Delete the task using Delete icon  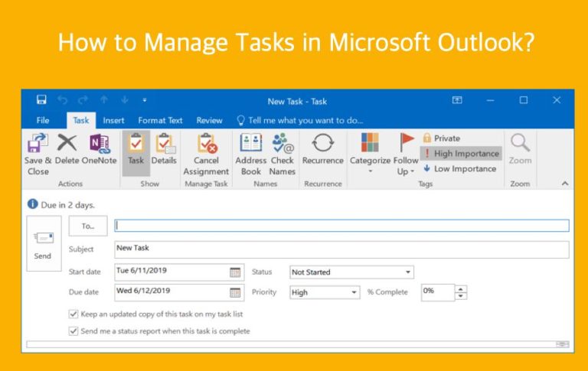click(67, 145)
